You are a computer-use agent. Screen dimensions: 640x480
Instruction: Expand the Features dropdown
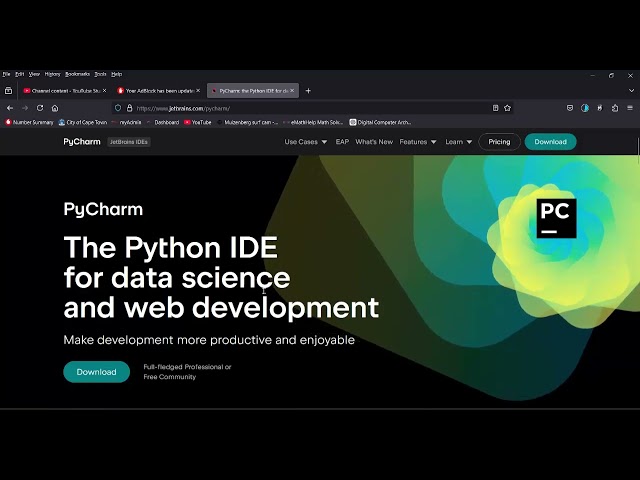point(418,142)
